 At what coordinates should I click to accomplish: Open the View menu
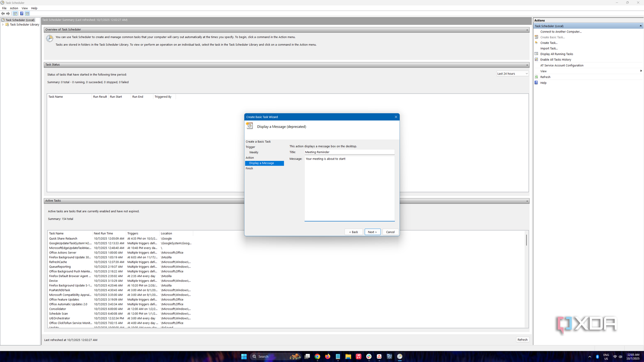click(25, 8)
